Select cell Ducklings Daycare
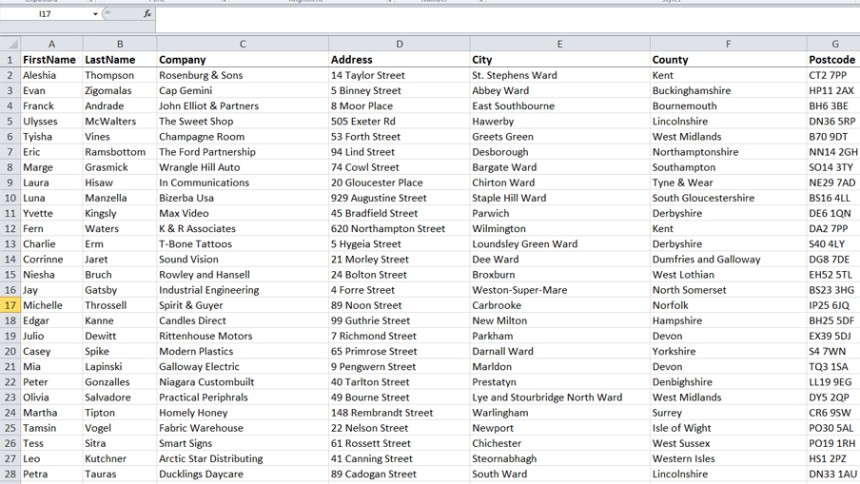 coord(242,475)
